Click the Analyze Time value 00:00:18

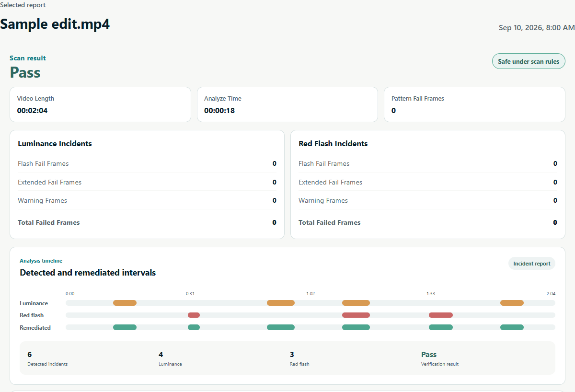click(x=219, y=111)
